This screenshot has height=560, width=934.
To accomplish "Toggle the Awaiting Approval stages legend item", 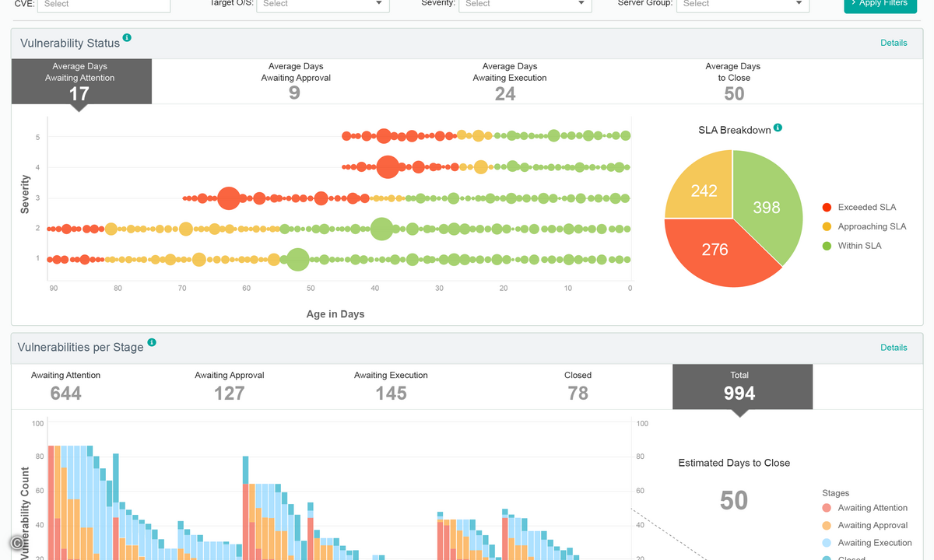I will click(x=865, y=526).
